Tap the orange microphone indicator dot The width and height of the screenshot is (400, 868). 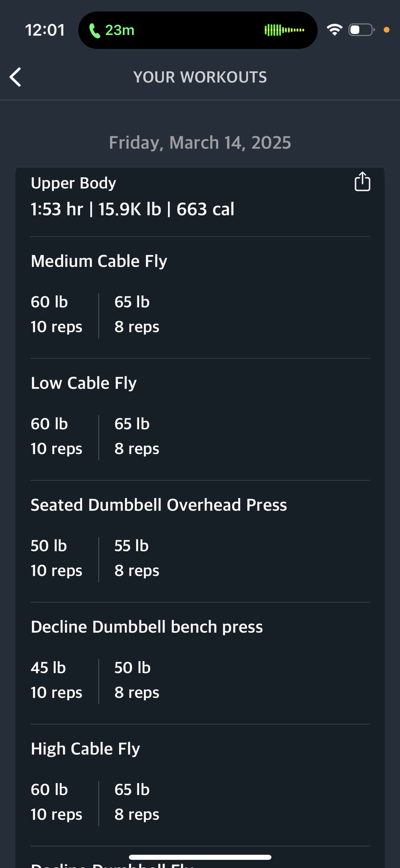386,30
